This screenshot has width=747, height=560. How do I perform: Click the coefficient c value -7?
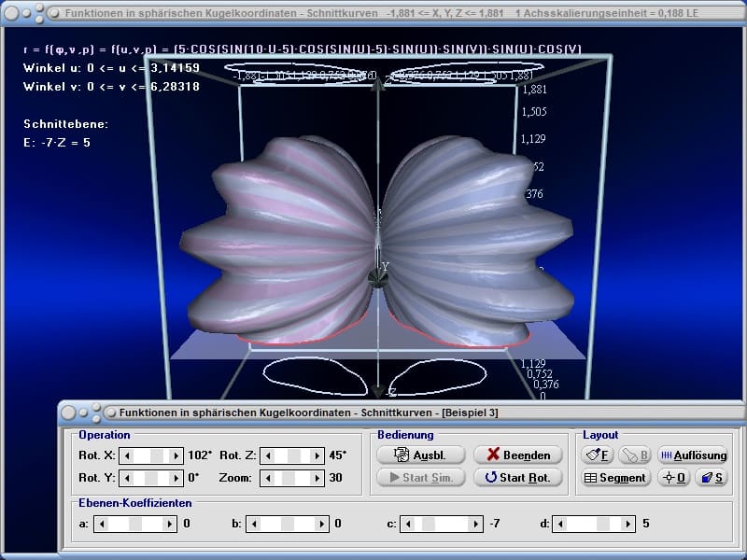pos(495,524)
